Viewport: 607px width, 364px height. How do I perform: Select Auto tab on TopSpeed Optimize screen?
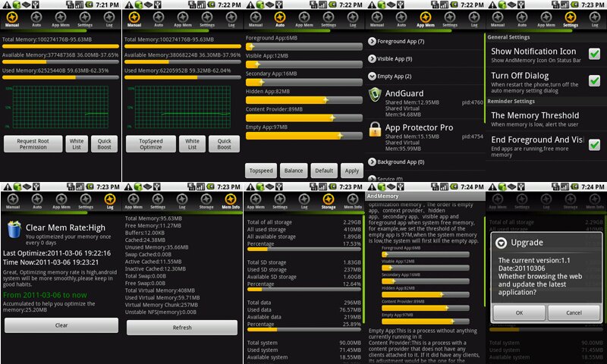coord(159,20)
